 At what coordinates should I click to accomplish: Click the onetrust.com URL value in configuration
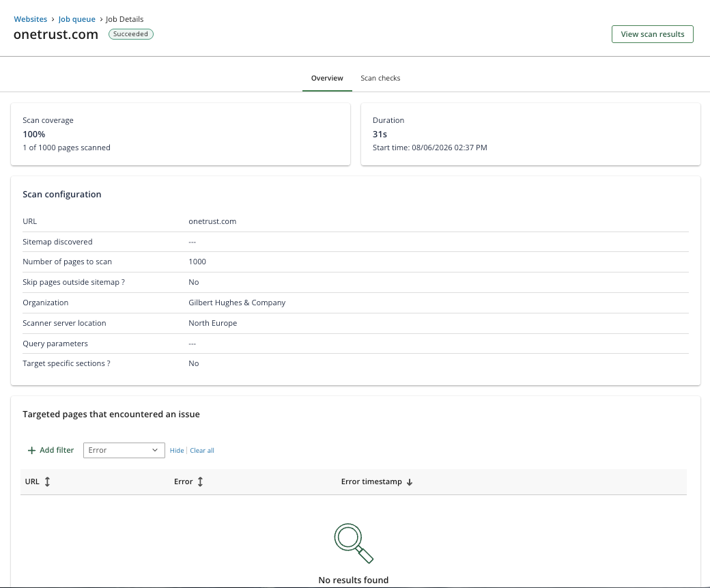click(212, 221)
